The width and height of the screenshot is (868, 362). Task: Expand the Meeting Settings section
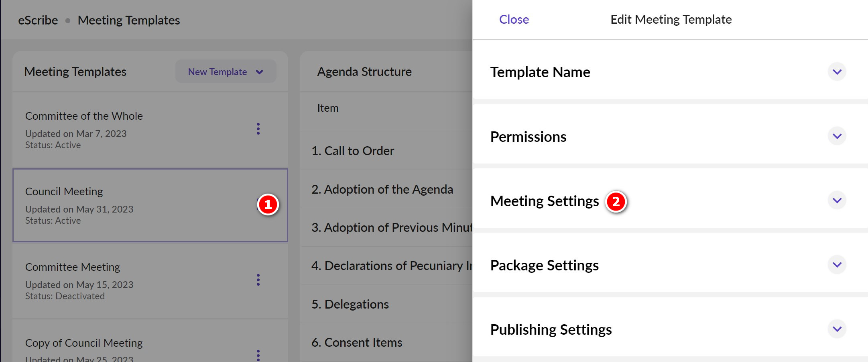click(837, 200)
